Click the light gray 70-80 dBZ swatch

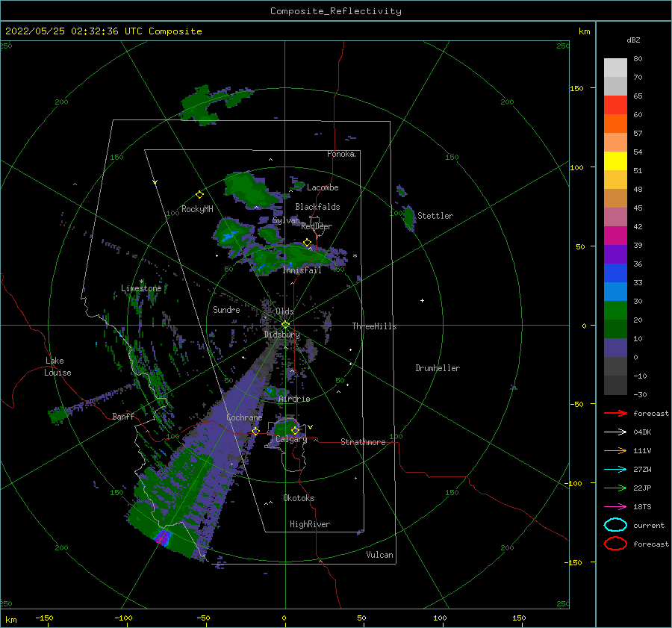pos(615,68)
